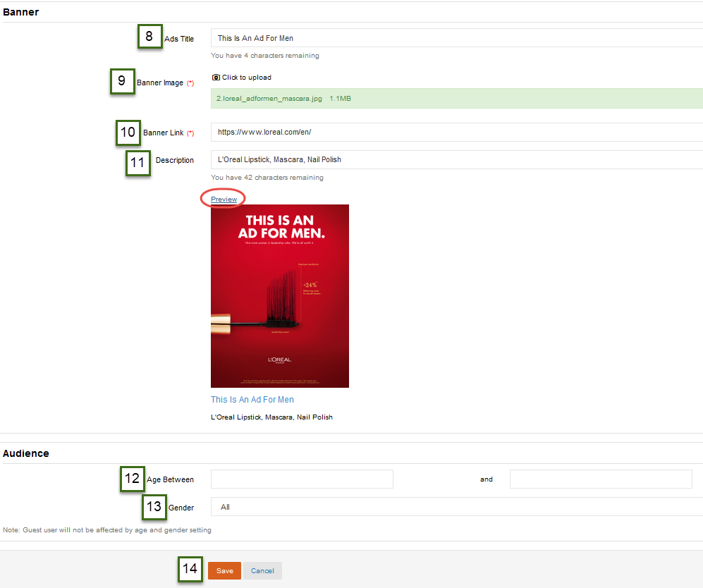The width and height of the screenshot is (703, 588).
Task: Click the 'Audience' section heading
Action: click(26, 453)
